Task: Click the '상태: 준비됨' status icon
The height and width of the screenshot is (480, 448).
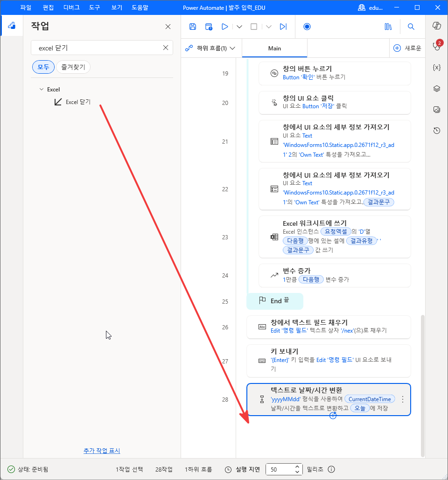Action: coord(11,469)
